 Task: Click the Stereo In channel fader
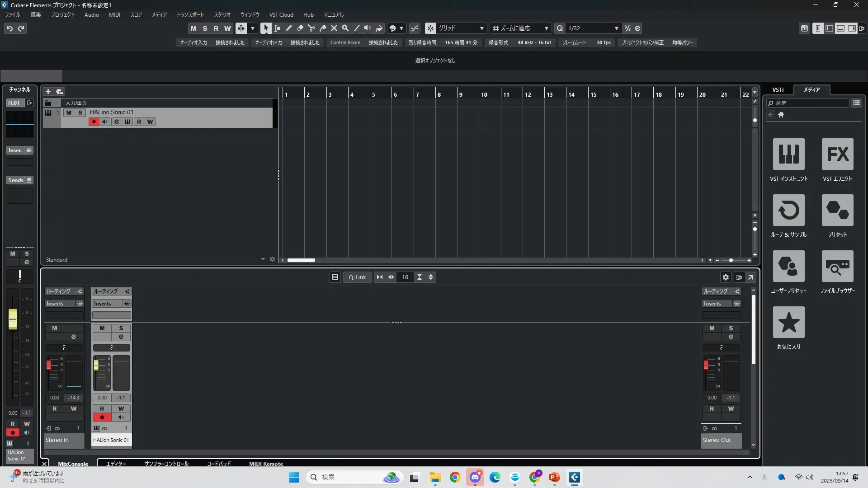coord(49,365)
